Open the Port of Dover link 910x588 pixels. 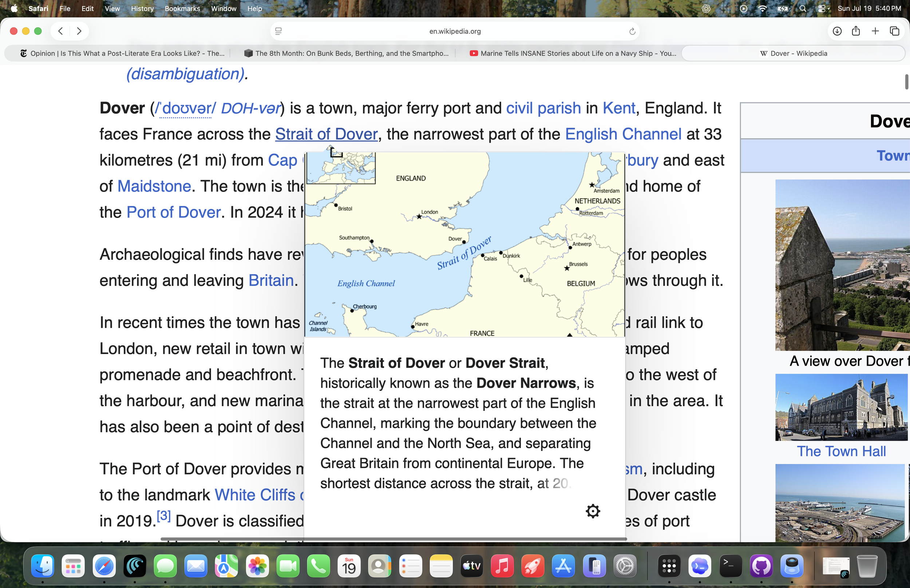(173, 212)
